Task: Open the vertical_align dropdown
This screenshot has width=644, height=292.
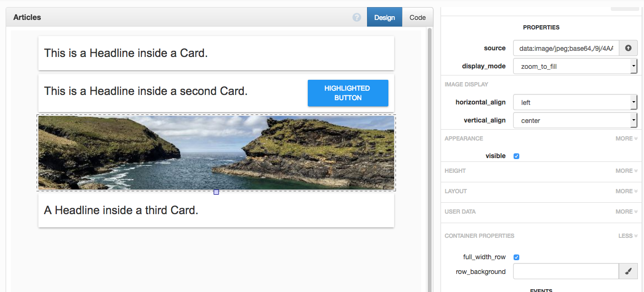Action: [x=575, y=121]
